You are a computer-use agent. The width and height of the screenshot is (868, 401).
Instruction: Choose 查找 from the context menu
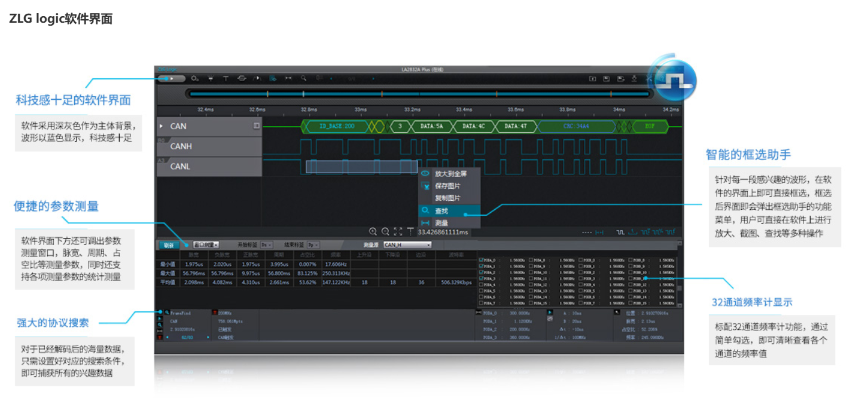[450, 211]
